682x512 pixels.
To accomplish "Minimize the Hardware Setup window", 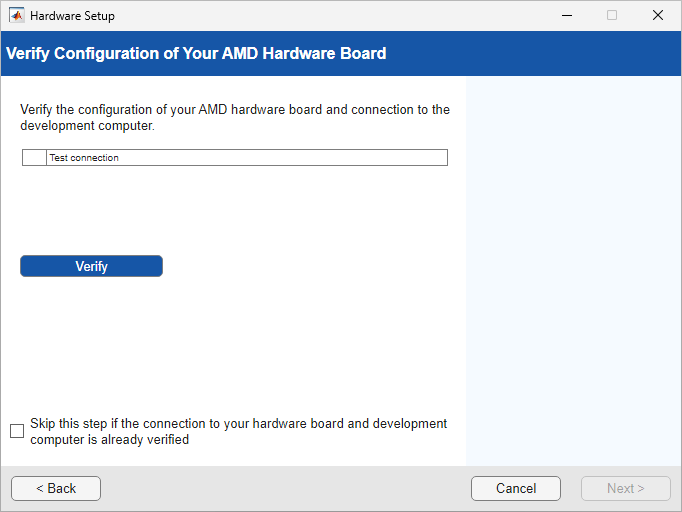I will tap(566, 16).
